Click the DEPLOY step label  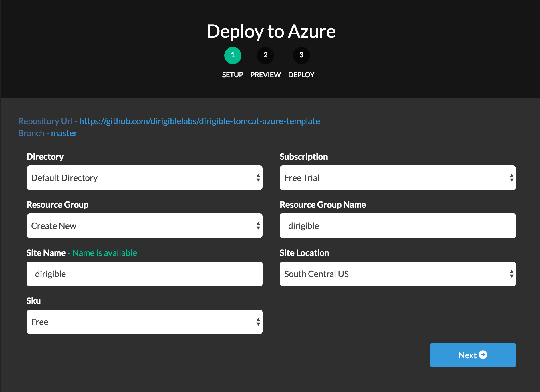301,75
